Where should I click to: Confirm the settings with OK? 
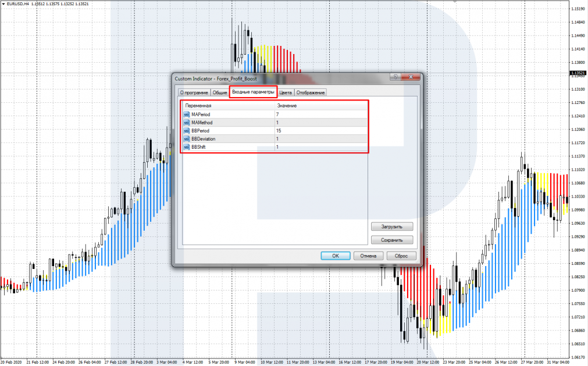(x=336, y=256)
